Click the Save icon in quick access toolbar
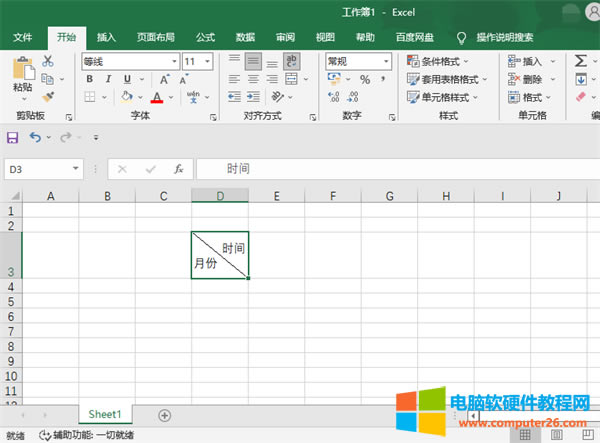This screenshot has width=600, height=443. coord(13,137)
